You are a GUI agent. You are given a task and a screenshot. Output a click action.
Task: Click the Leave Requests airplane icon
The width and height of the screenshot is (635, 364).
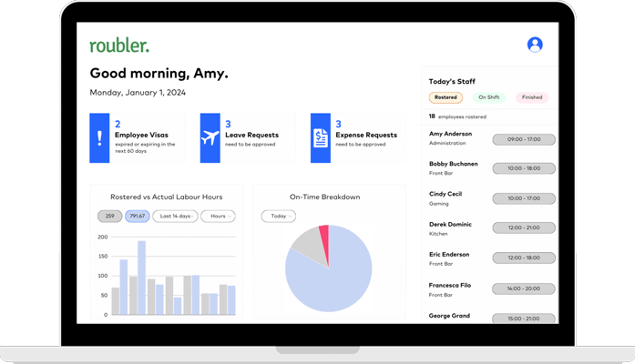(x=210, y=138)
